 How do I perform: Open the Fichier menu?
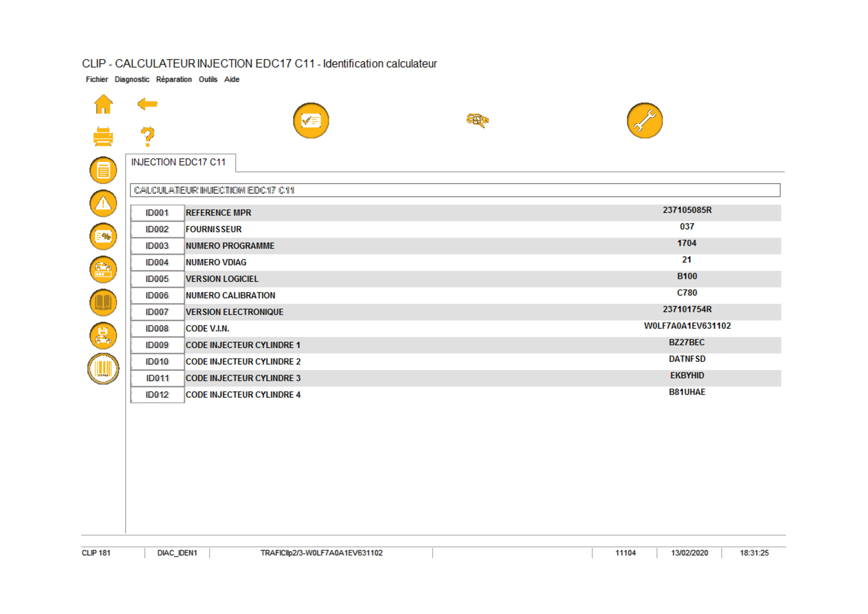coord(97,80)
